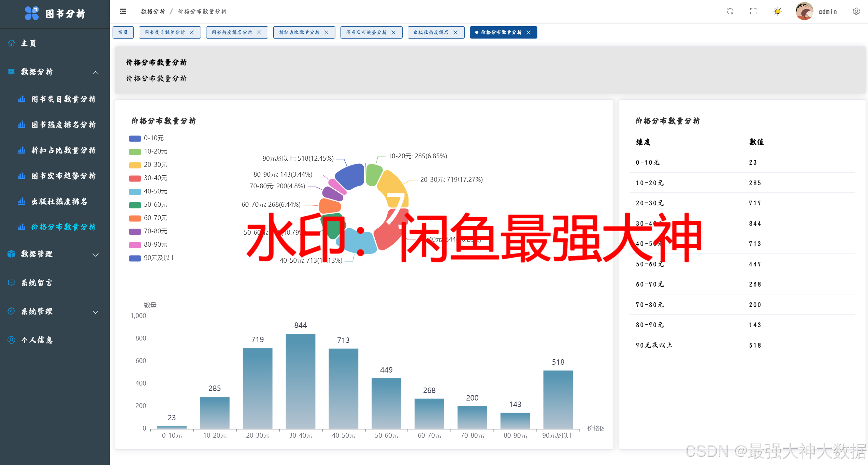Enter fullscreen with the expand icon
The image size is (868, 465).
coord(753,11)
